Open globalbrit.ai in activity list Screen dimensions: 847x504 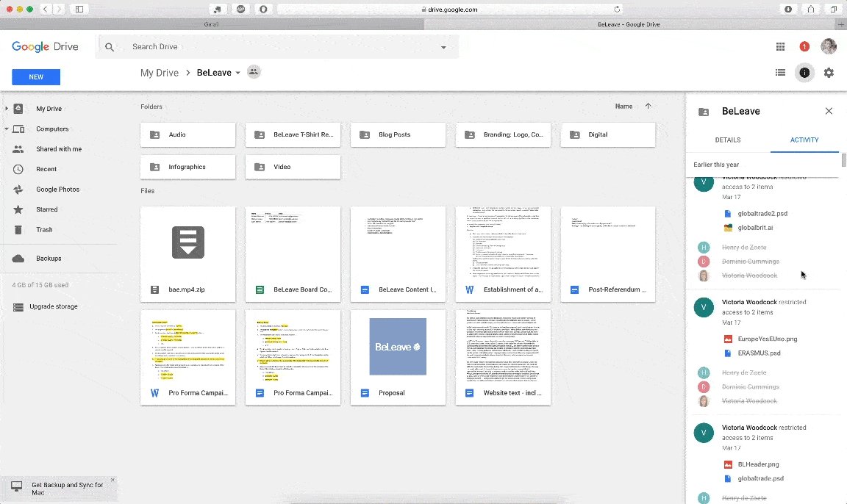pyautogui.click(x=755, y=228)
